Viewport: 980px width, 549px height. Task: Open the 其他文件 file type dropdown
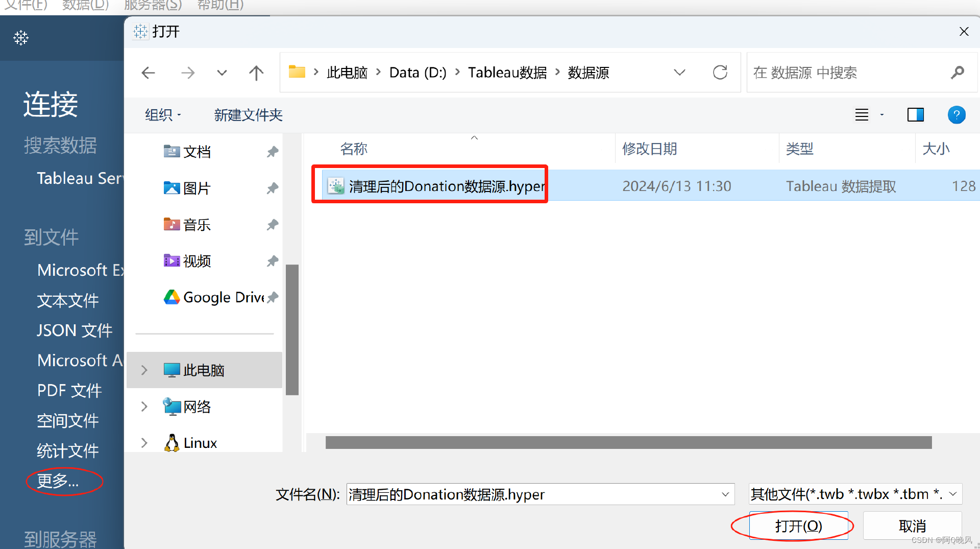[x=855, y=494]
